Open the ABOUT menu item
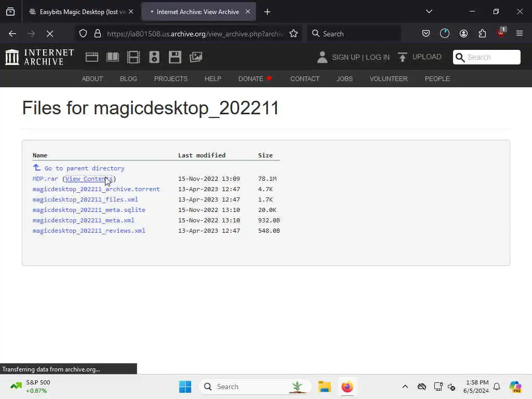 92,79
